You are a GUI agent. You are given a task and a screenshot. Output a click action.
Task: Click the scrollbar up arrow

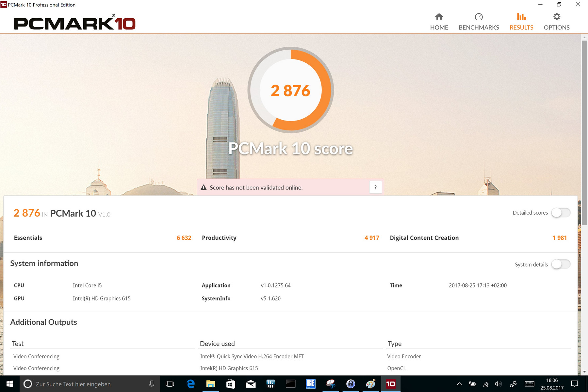584,37
